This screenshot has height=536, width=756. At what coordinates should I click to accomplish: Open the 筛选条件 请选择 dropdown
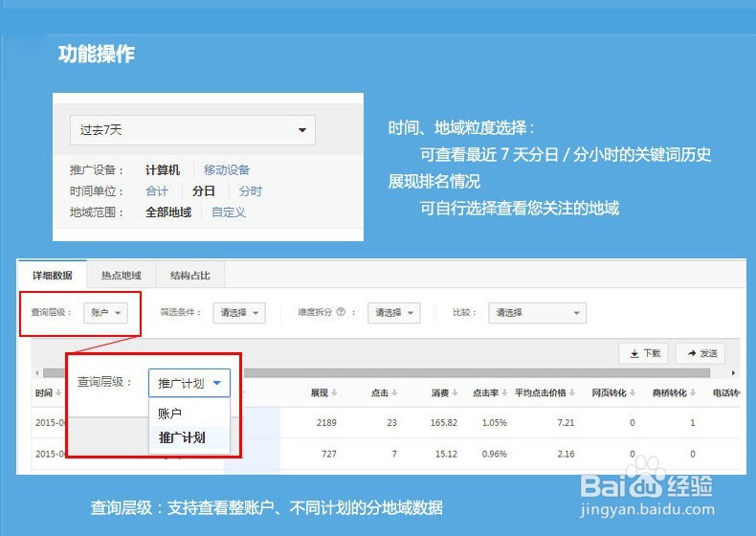(239, 313)
